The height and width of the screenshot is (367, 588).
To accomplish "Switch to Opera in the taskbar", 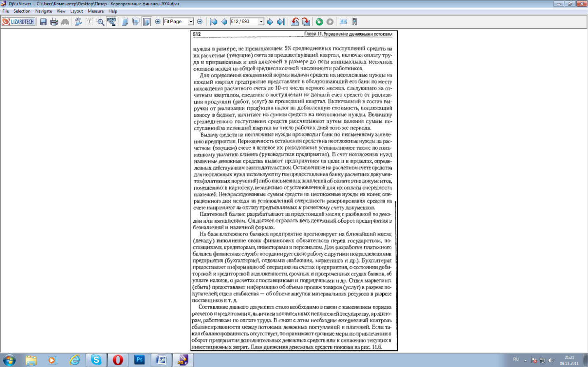I will pos(118,360).
